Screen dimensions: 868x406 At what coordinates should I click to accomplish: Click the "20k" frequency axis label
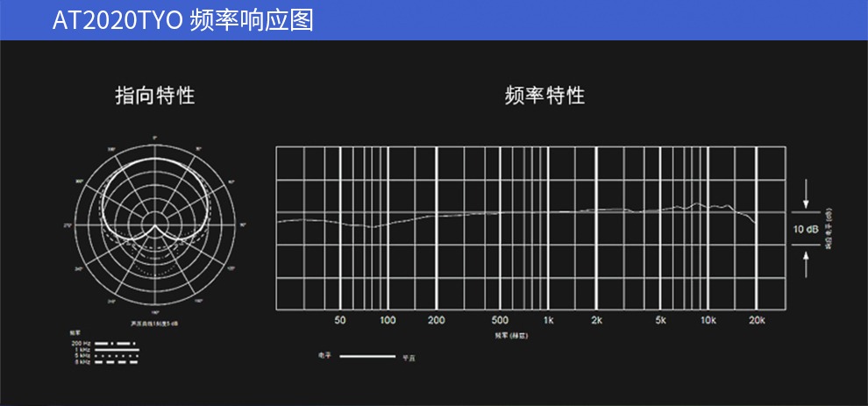pyautogui.click(x=757, y=320)
